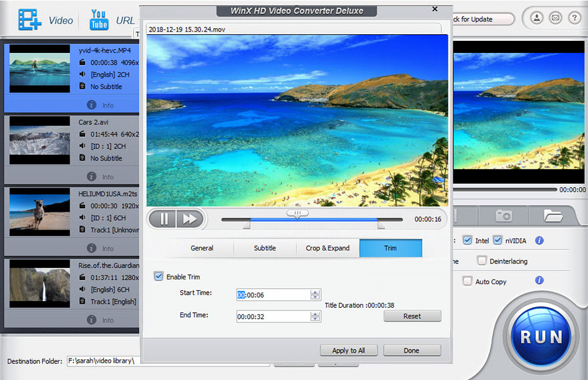Open the output folder icon

pos(552,215)
